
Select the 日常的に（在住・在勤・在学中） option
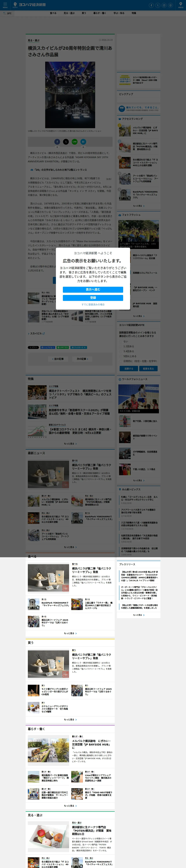click(138, 361)
